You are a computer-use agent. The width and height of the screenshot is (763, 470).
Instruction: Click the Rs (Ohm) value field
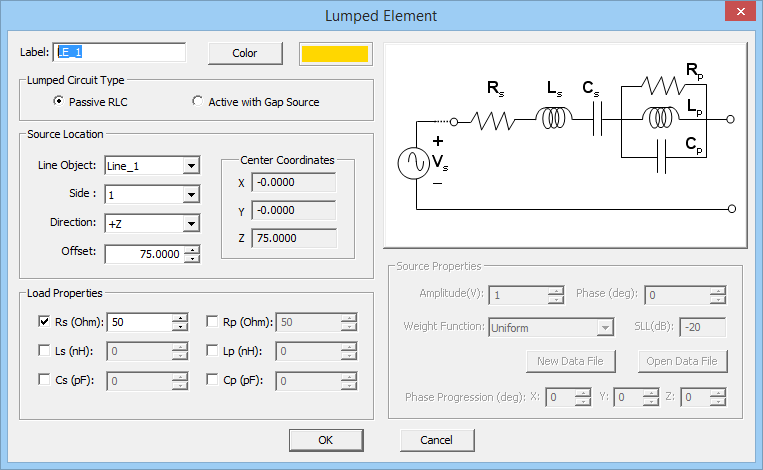click(138, 322)
